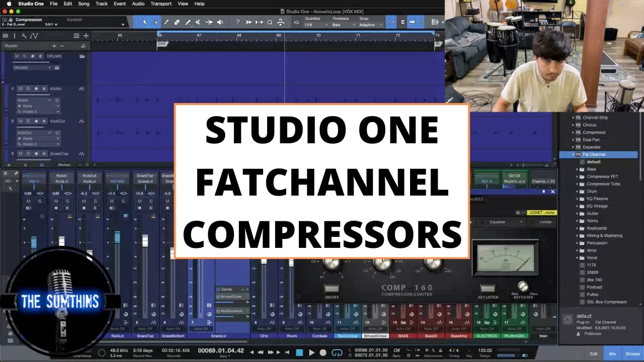
Task: Click bar 70 on the timeline ruler
Action: tap(318, 36)
